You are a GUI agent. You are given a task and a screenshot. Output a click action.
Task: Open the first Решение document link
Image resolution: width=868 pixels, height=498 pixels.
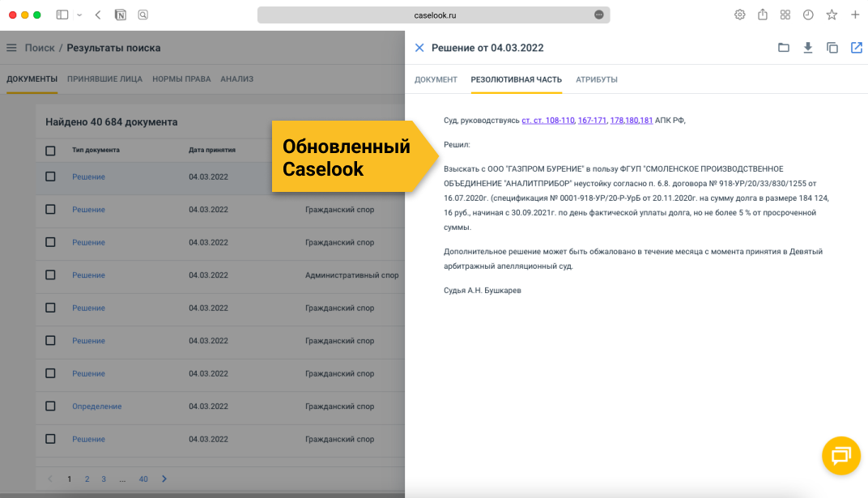[88, 177]
